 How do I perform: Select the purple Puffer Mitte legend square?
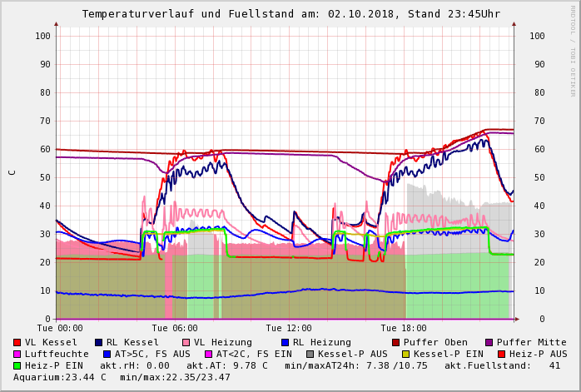(489, 342)
